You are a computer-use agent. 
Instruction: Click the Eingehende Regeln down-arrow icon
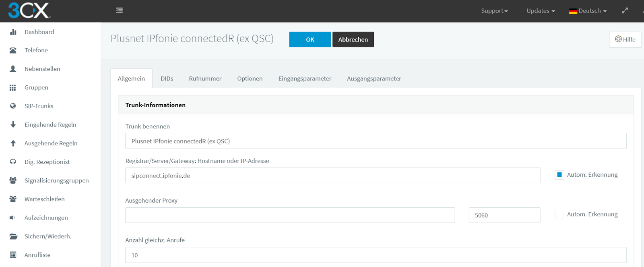pos(13,124)
